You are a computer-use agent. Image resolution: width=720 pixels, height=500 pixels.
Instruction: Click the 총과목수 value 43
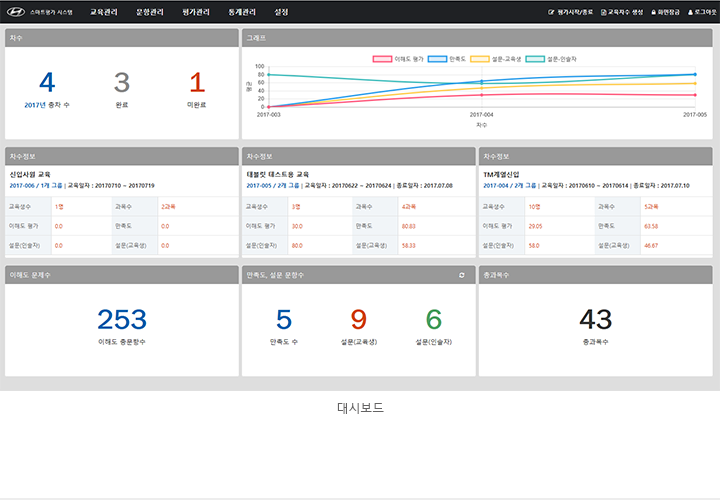click(596, 320)
